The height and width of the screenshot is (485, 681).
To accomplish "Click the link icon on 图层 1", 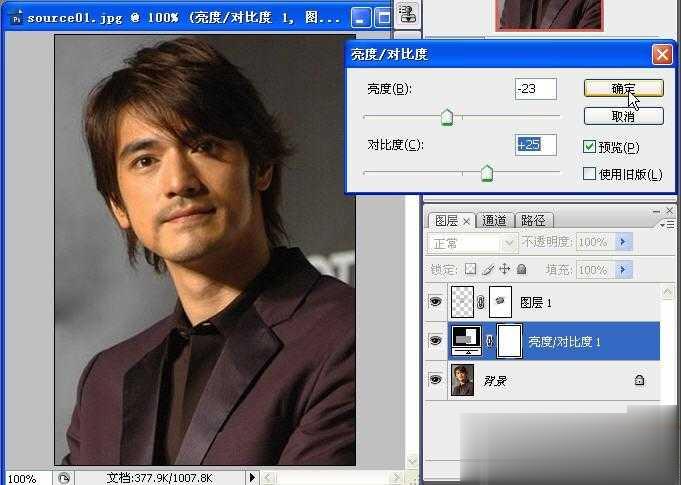I will 481,302.
